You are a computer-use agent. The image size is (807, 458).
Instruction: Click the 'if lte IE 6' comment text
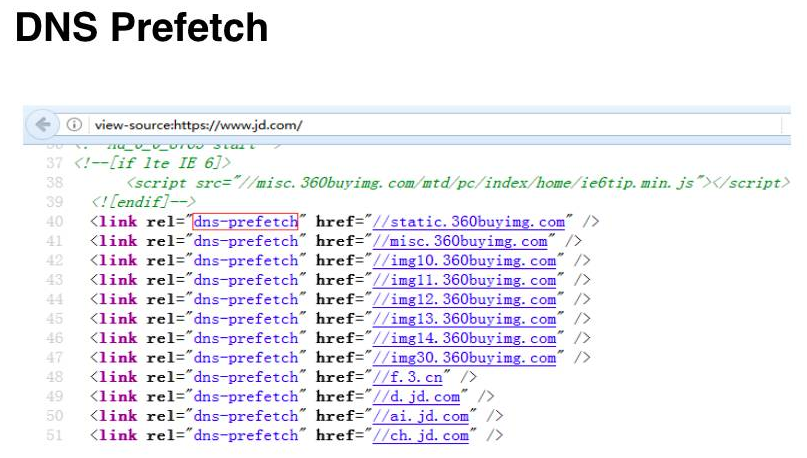[152, 164]
